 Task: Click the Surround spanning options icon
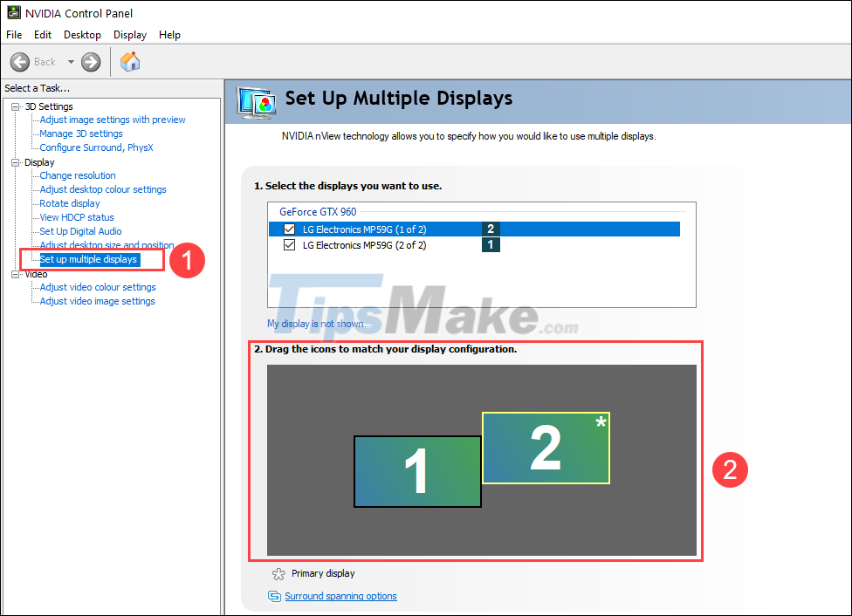point(273,596)
